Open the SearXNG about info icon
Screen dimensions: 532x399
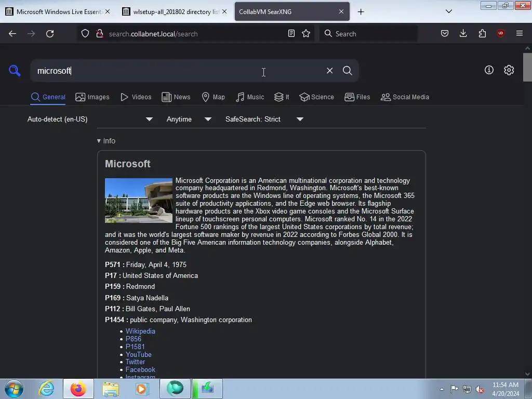point(489,70)
